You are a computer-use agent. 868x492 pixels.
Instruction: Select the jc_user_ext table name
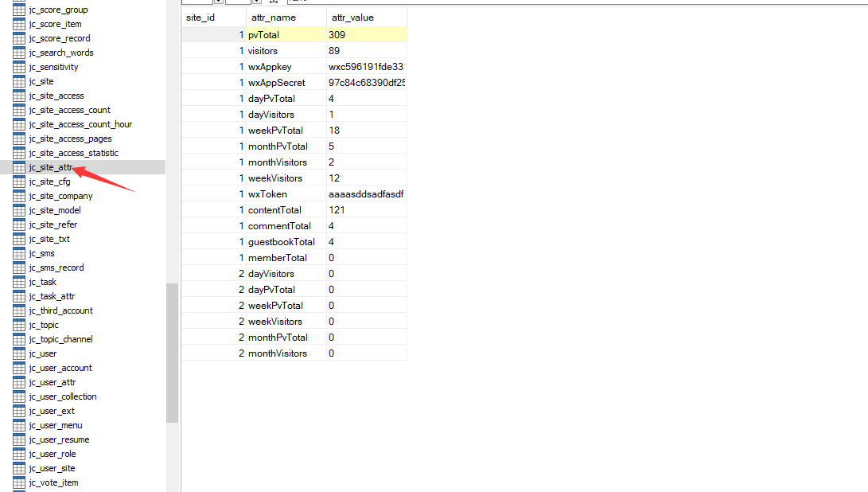pyautogui.click(x=52, y=411)
